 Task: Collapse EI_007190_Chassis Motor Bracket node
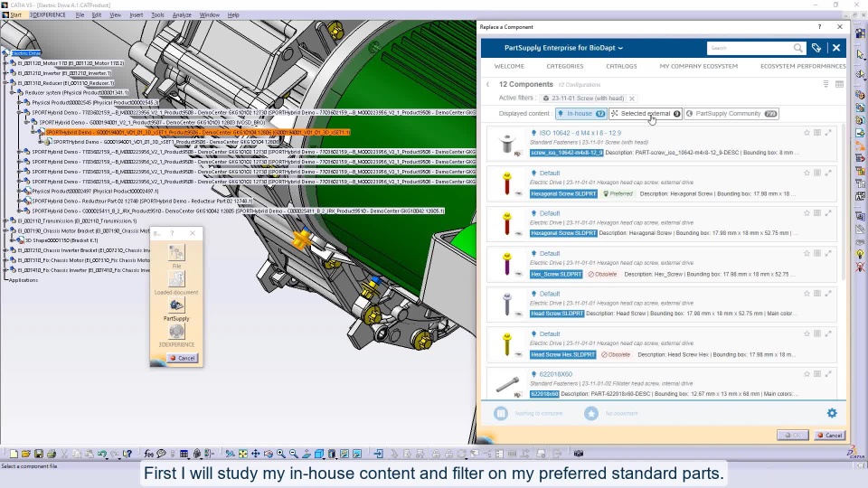[x=6, y=230]
